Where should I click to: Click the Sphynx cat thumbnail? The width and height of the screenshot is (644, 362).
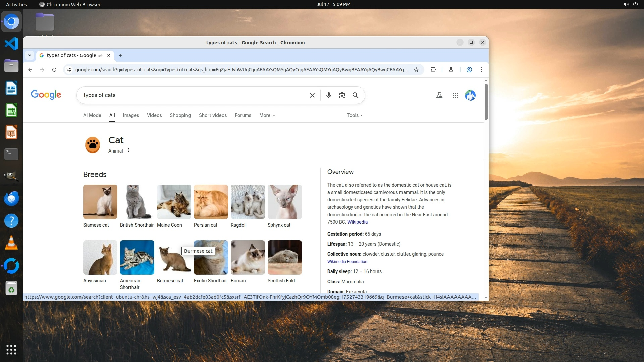[284, 202]
